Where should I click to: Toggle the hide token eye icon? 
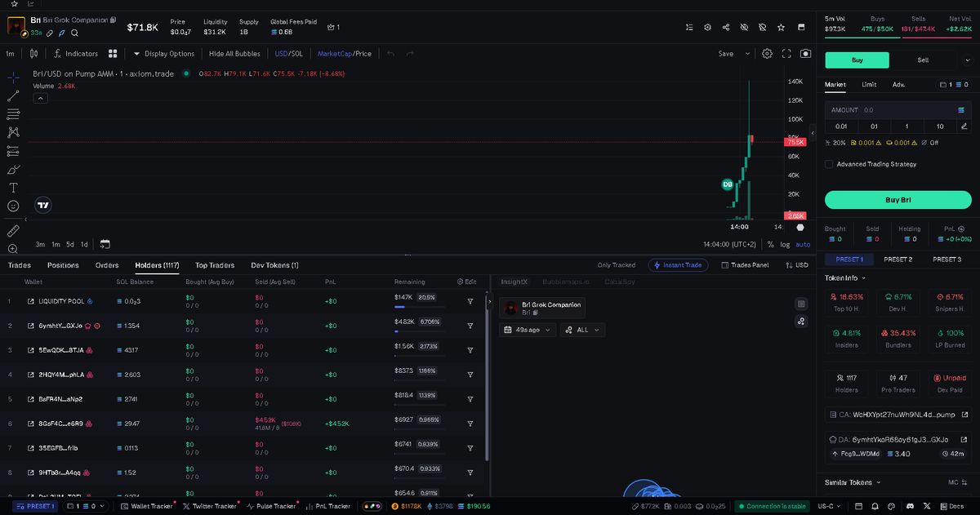pyautogui.click(x=744, y=27)
